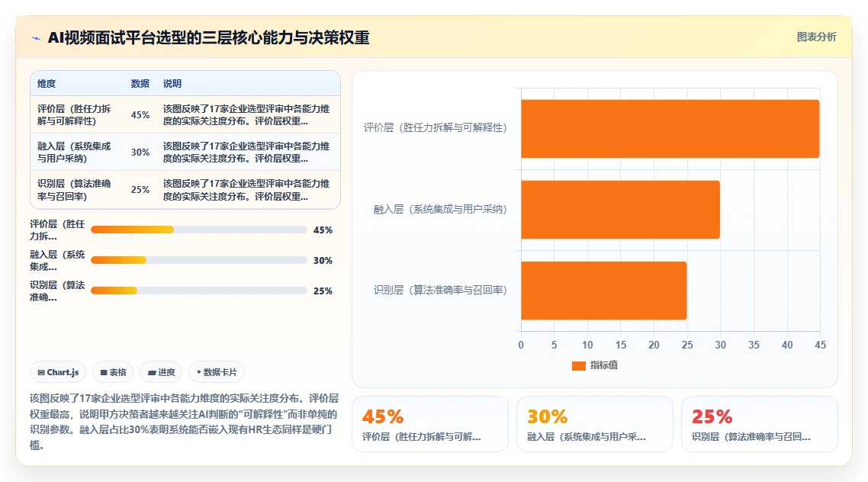
Task: Toggle the 指标值 legend swatch
Action: [578, 366]
